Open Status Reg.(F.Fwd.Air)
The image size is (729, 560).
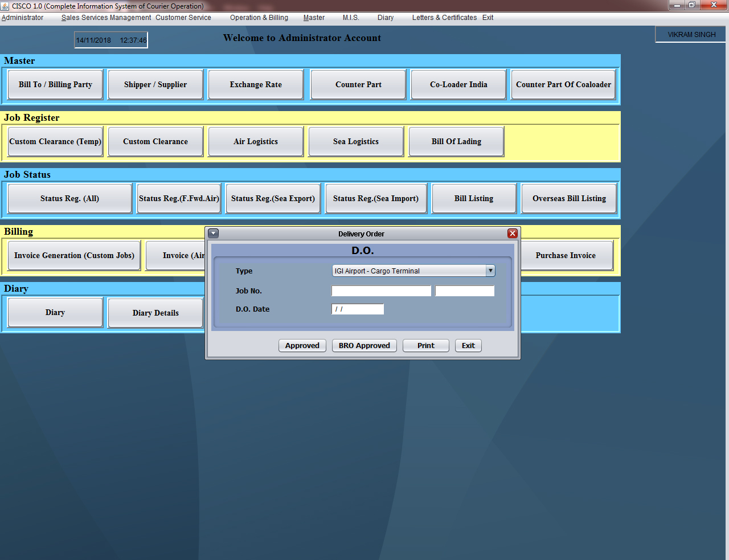pos(179,198)
